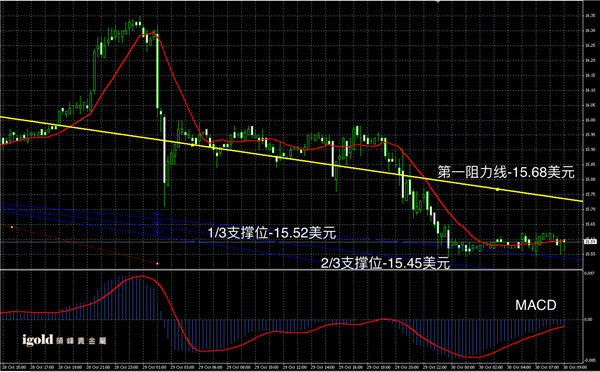
Task: Select the red dotted line's right end marker
Action: 157,263
